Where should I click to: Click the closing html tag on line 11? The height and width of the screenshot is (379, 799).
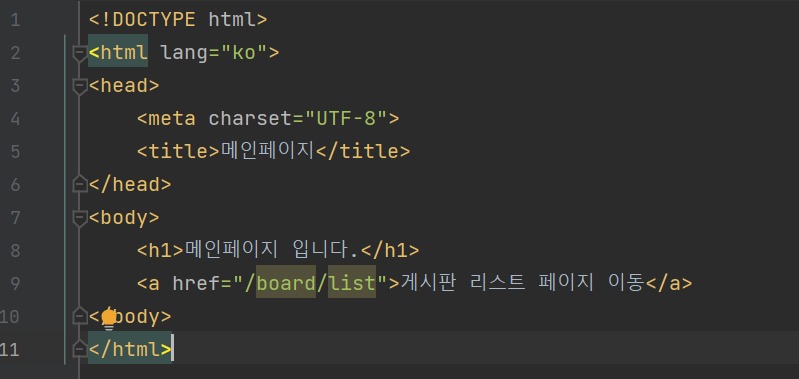pyautogui.click(x=130, y=349)
